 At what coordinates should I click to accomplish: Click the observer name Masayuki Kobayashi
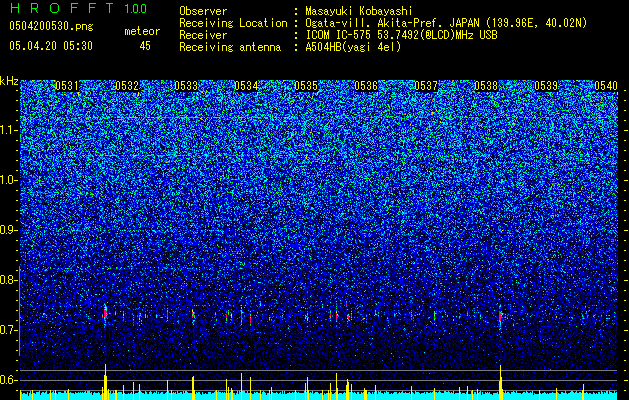358,11
